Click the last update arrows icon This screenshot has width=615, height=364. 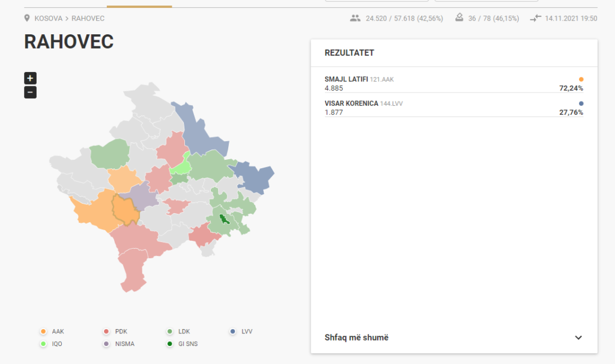tap(536, 19)
